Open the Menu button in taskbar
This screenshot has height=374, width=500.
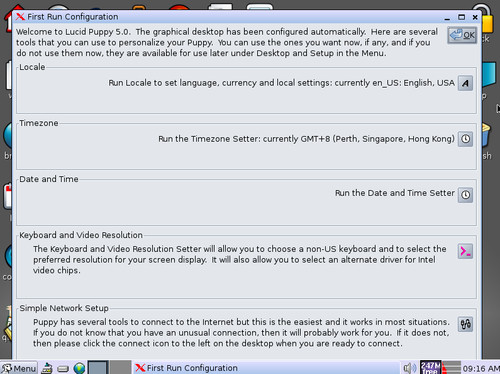(19, 368)
